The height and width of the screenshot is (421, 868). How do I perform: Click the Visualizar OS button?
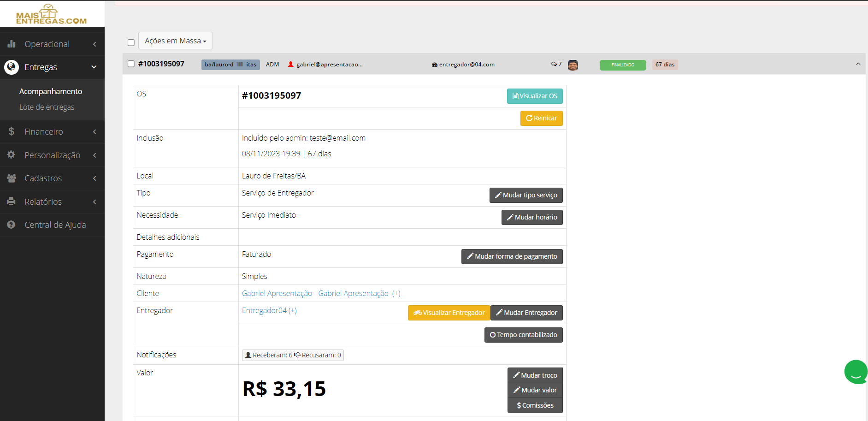(x=535, y=96)
